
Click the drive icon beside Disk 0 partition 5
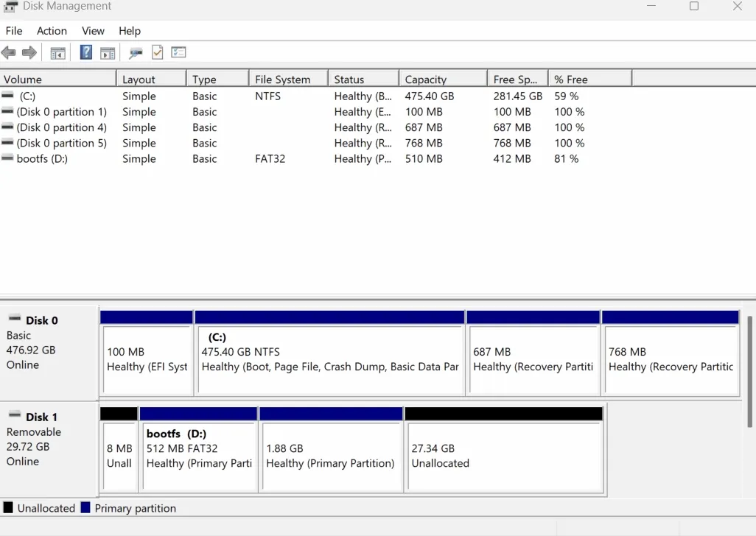pyautogui.click(x=7, y=143)
